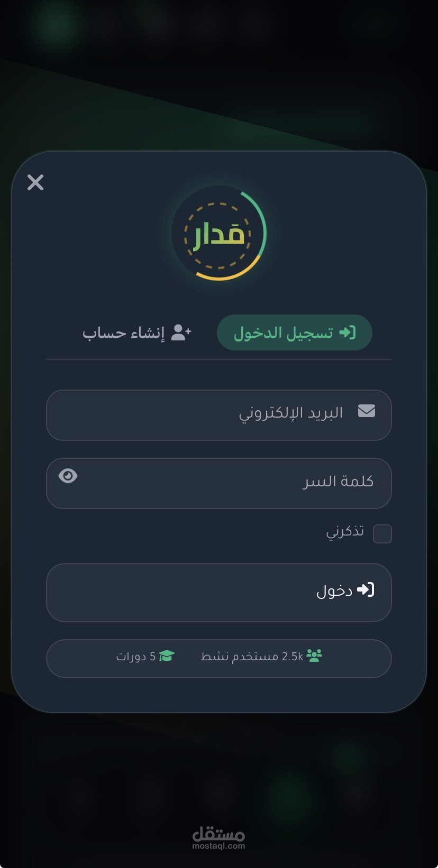The width and height of the screenshot is (438, 868).
Task: Click the arrow icon on the دخول button
Action: tap(366, 590)
